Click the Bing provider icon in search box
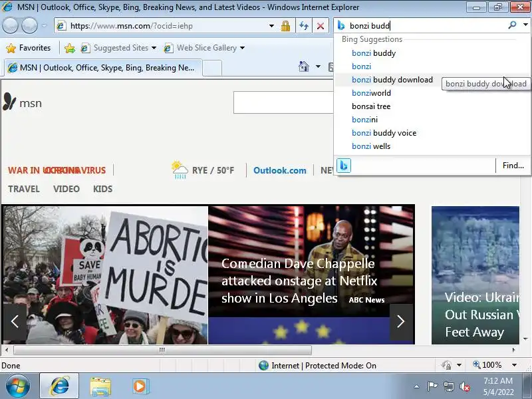This screenshot has height=399, width=532. pos(341,26)
